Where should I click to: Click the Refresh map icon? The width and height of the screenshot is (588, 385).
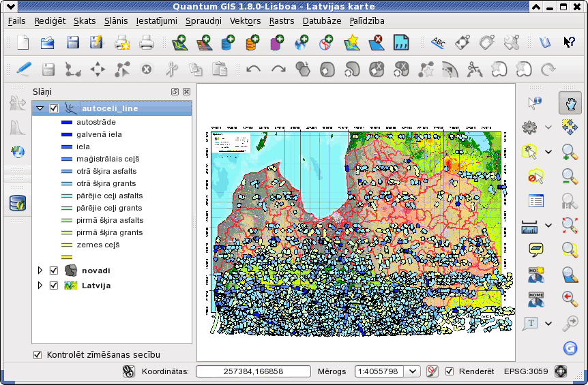click(570, 348)
